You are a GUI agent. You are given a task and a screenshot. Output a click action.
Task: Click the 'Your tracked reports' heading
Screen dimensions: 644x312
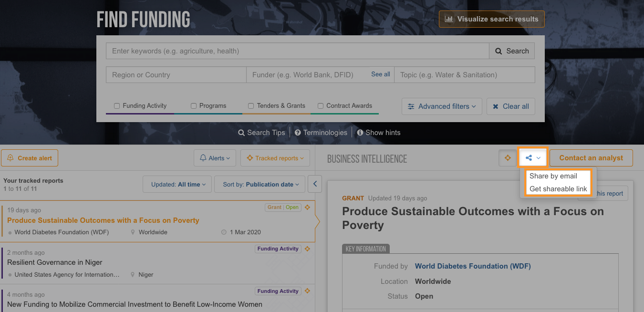coord(33,181)
